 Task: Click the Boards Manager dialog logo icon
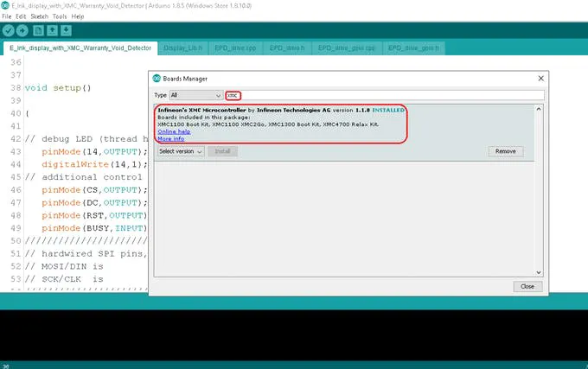click(157, 79)
